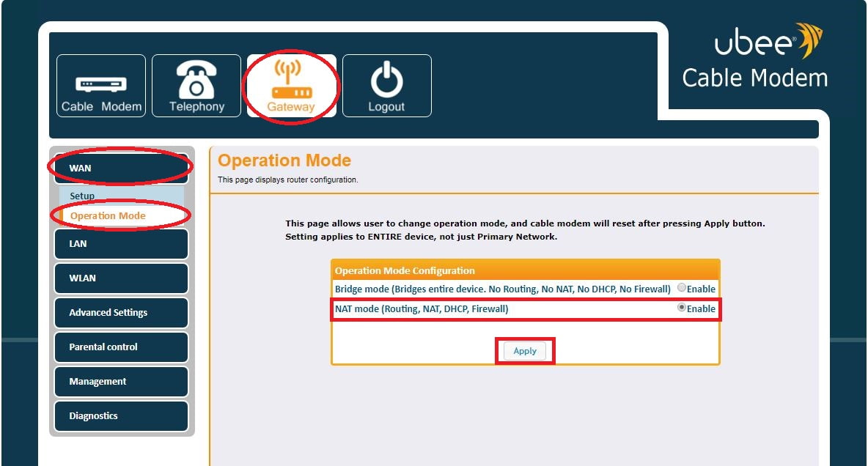Enable Bridge mode radio button
Viewport: 868px width, 466px height.
682,288
